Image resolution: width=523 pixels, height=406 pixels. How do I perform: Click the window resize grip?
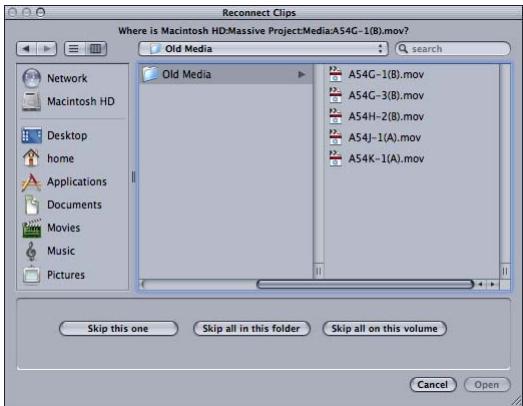[x=517, y=400]
